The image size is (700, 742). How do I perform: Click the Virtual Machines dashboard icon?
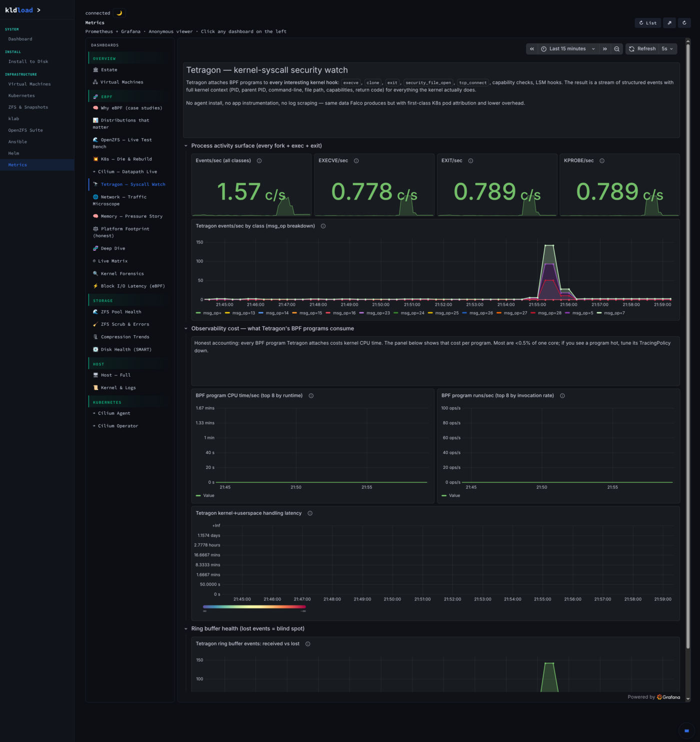95,82
